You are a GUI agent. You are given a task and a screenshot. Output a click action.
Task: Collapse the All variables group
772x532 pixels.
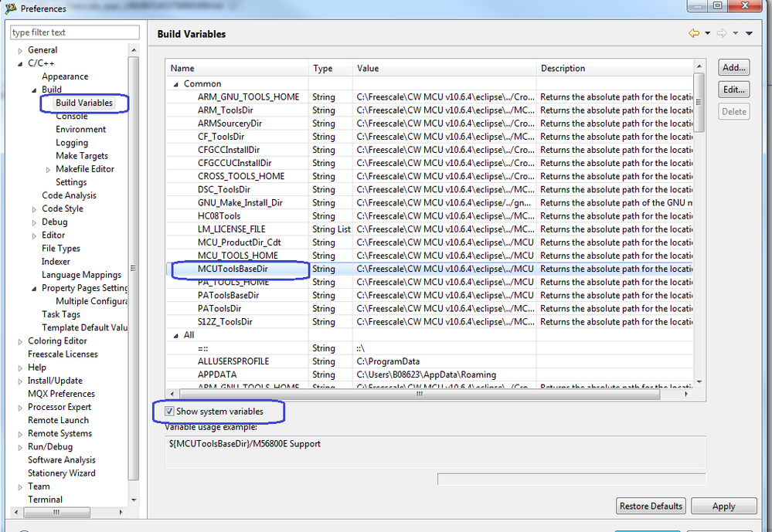tap(175, 336)
